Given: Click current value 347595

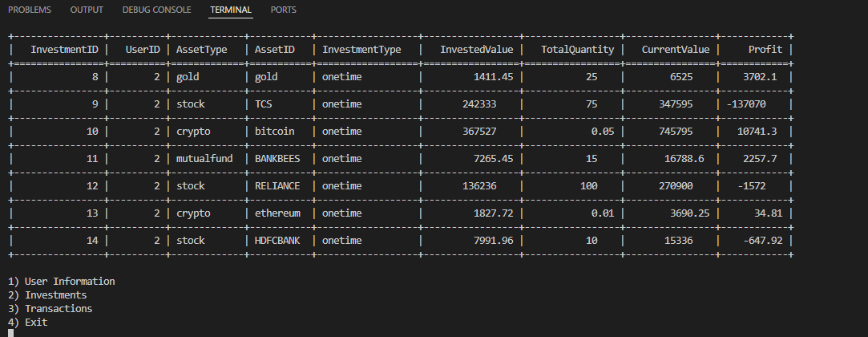Looking at the screenshot, I should coord(676,104).
